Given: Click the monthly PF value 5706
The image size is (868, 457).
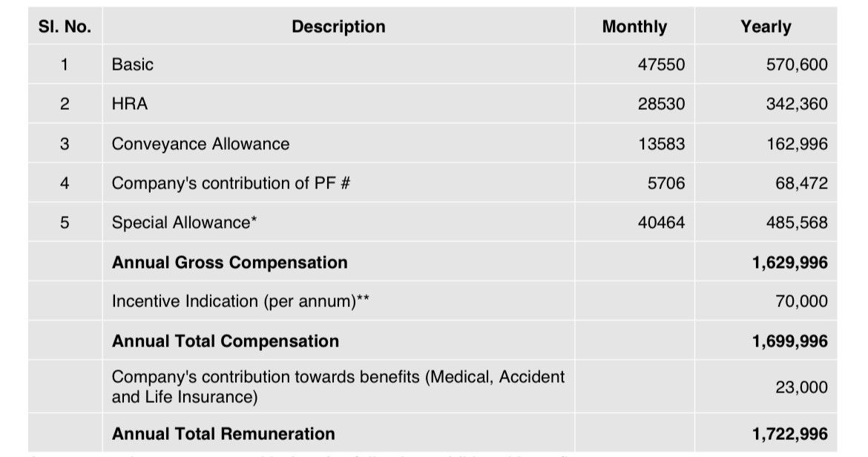Looking at the screenshot, I should point(666,183).
